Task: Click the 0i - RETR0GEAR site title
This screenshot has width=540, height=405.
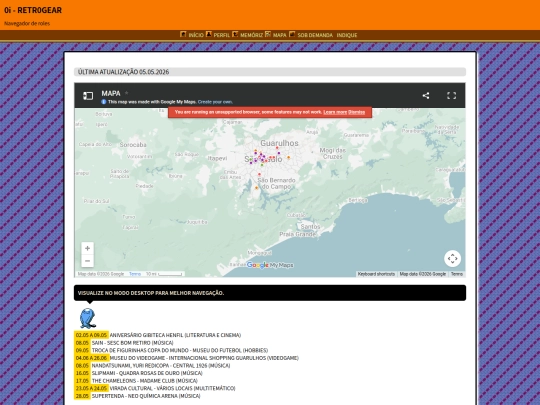Action: tap(33, 10)
